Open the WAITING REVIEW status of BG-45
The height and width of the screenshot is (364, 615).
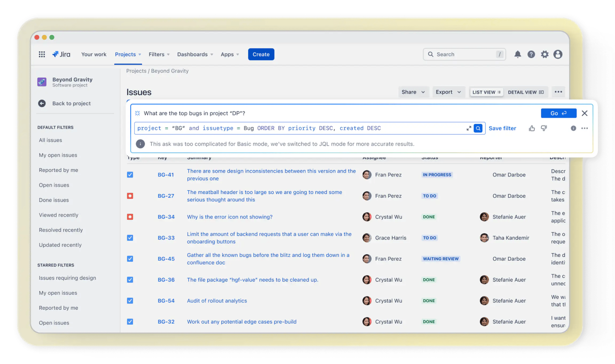coord(441,259)
